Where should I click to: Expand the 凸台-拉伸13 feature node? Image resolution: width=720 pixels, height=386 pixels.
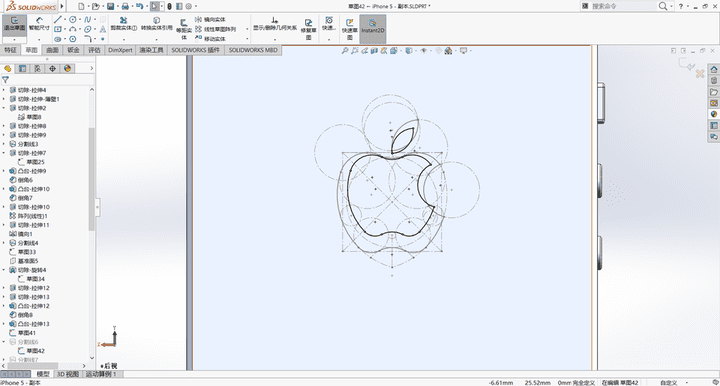pyautogui.click(x=4, y=324)
